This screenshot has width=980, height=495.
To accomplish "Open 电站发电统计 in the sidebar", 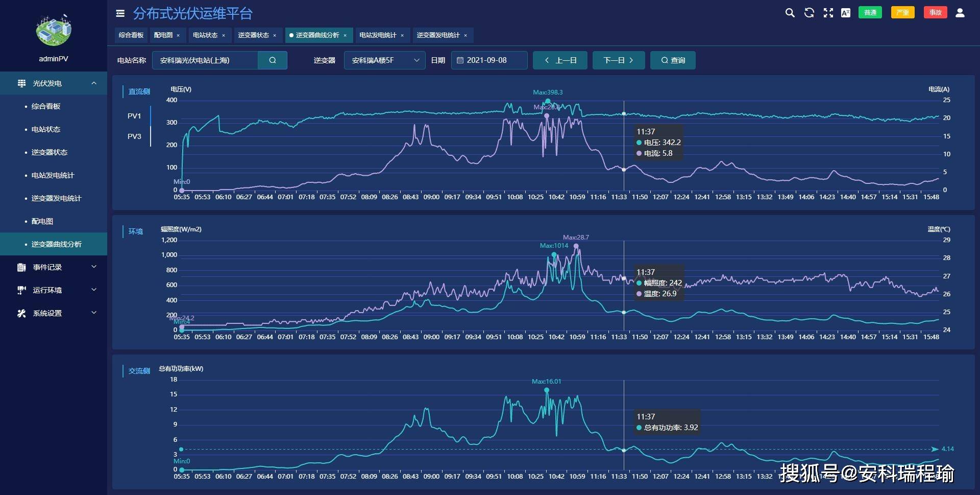I will tap(54, 175).
